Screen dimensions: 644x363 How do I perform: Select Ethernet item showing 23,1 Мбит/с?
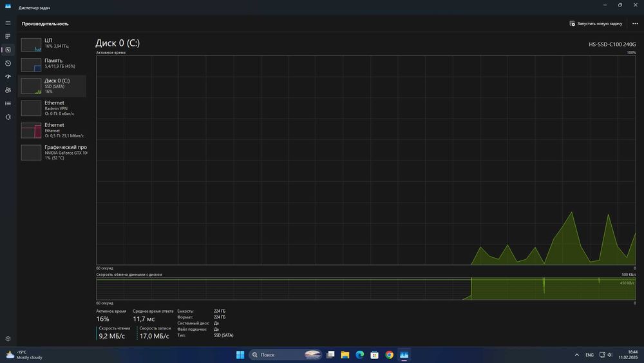(x=53, y=130)
